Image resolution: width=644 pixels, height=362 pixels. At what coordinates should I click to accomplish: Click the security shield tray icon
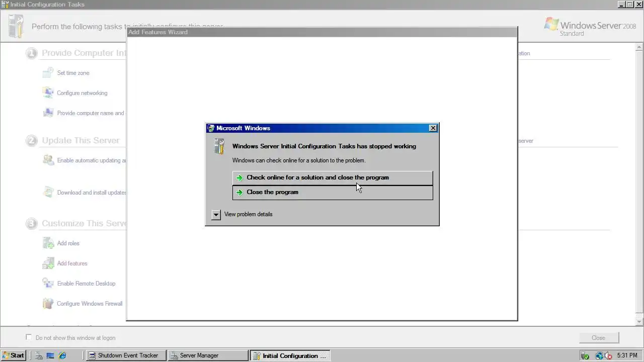point(585,355)
